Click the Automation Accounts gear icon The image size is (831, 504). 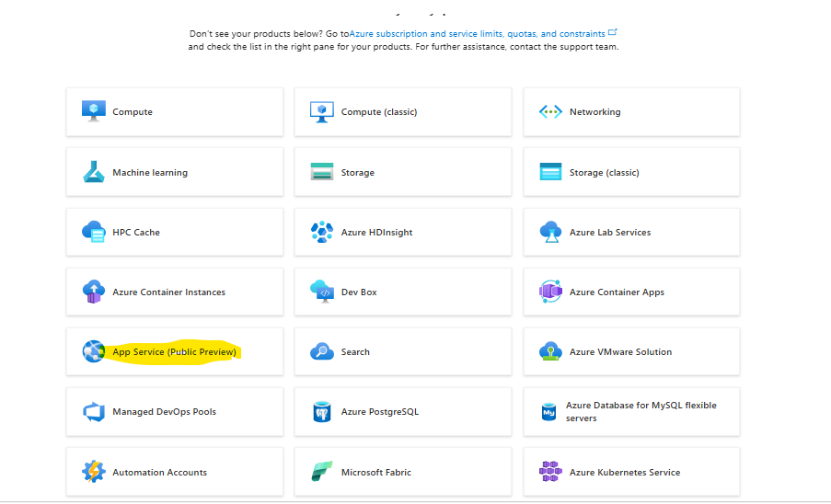tap(93, 472)
